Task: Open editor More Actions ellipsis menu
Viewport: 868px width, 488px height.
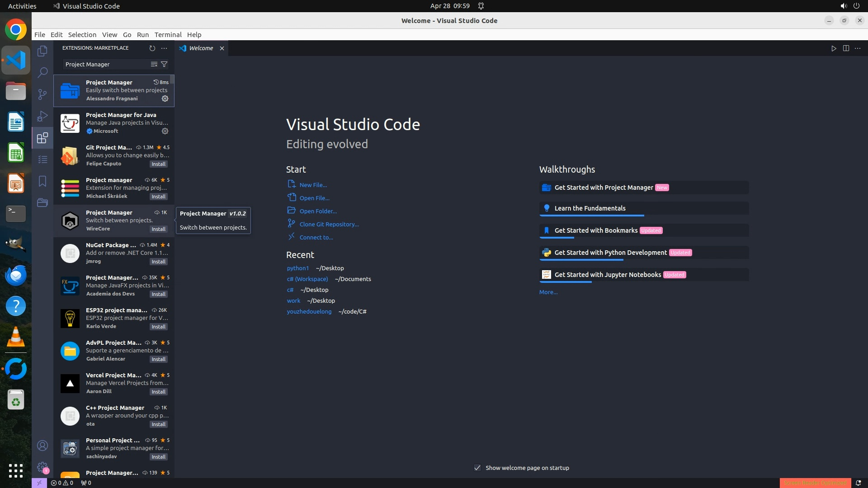Action: pos(858,48)
